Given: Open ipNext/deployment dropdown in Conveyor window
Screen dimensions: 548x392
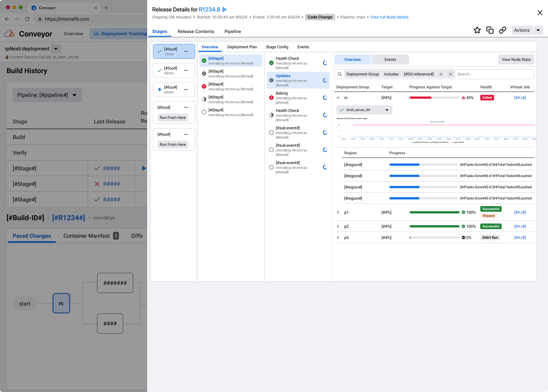Looking at the screenshot, I should point(56,49).
